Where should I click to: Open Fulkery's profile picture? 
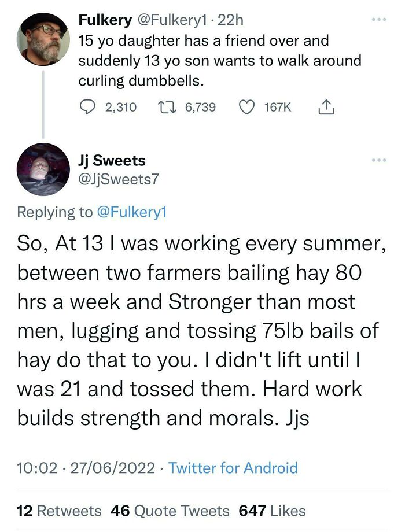43,39
